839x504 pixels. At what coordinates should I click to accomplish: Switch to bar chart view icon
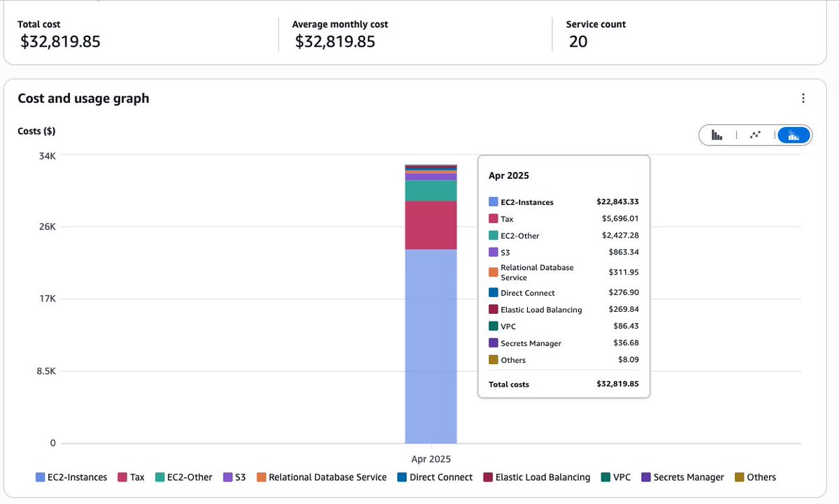pos(717,135)
